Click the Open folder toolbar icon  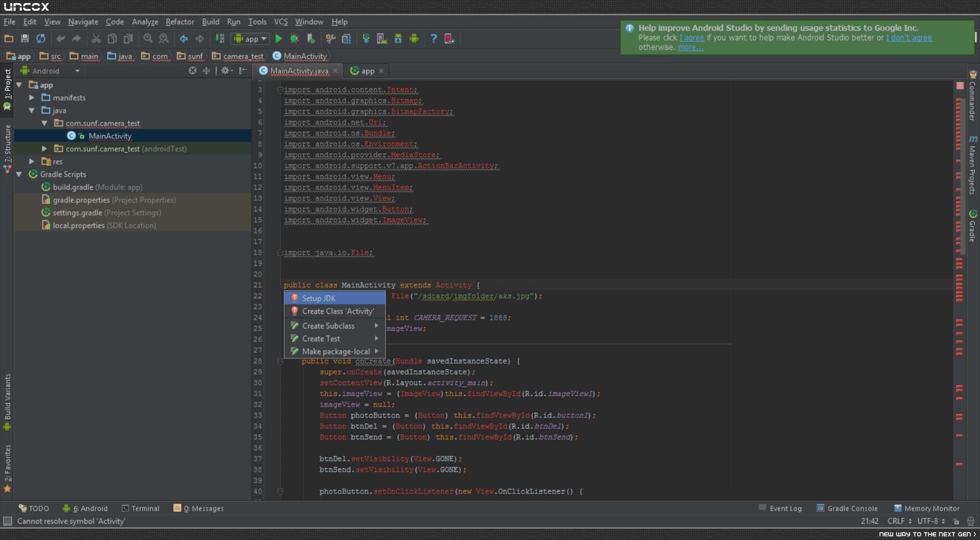[x=9, y=38]
